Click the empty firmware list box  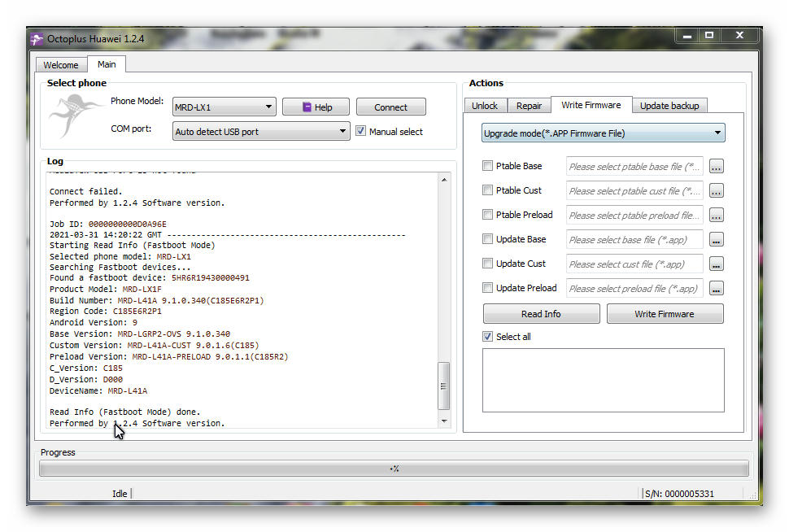(604, 380)
